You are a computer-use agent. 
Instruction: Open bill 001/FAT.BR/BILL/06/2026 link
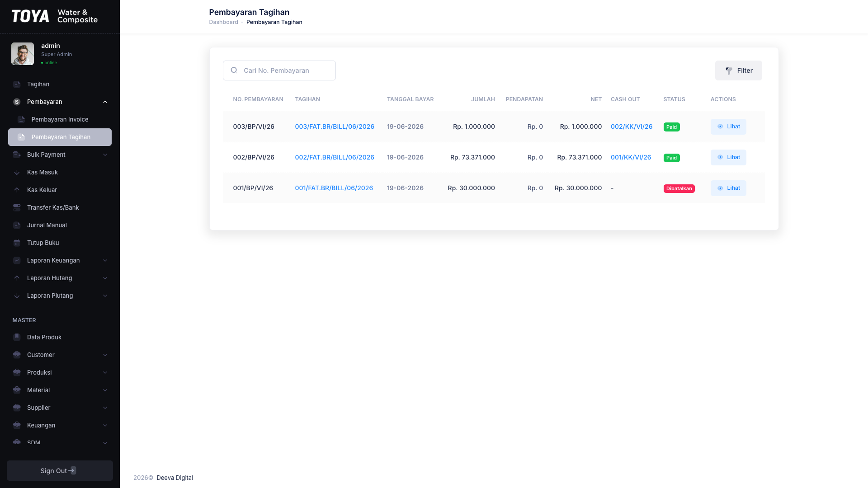(334, 188)
